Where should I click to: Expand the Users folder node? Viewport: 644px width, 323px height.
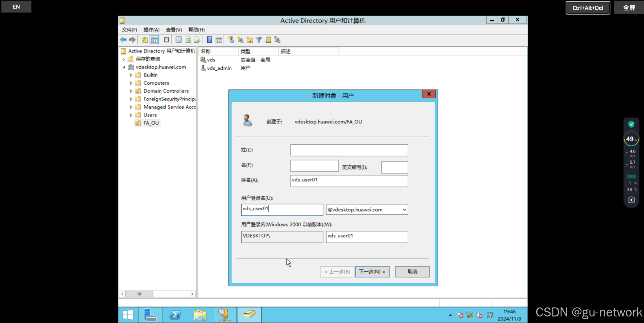(131, 115)
